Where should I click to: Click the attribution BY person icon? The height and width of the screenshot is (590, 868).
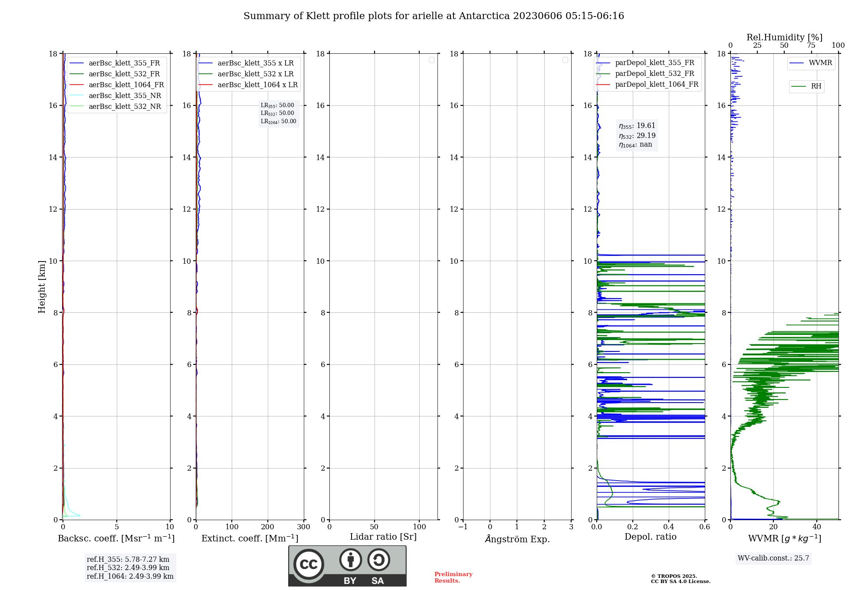point(350,560)
